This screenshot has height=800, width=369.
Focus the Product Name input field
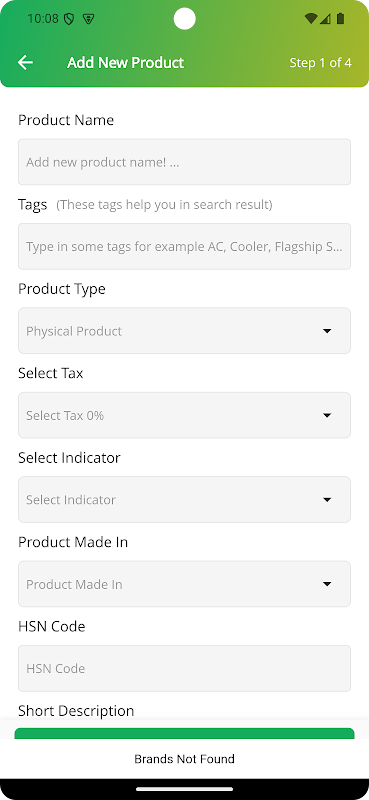(x=184, y=162)
